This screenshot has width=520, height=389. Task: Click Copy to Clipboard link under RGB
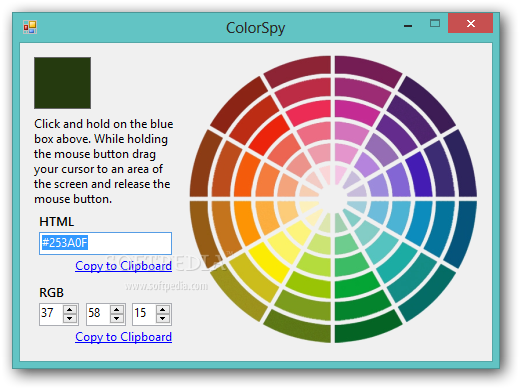click(123, 337)
